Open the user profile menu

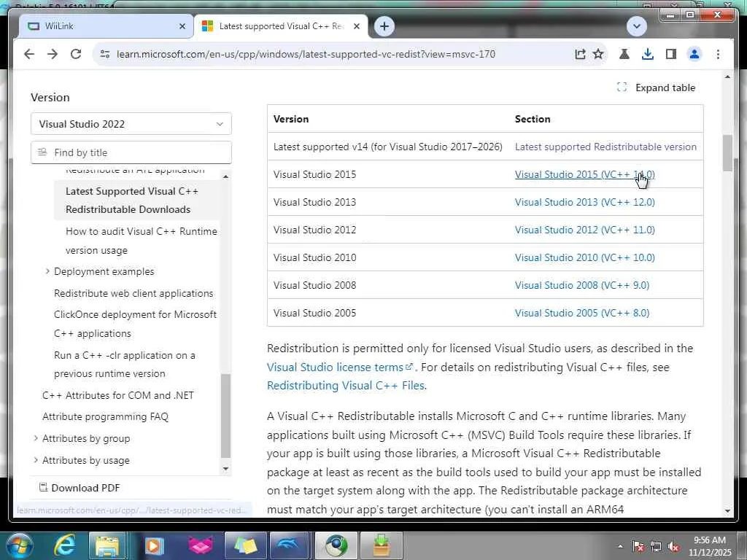coord(694,54)
